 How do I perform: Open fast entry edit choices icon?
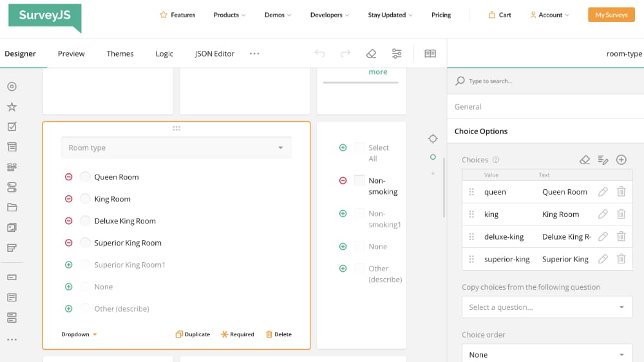[603, 160]
